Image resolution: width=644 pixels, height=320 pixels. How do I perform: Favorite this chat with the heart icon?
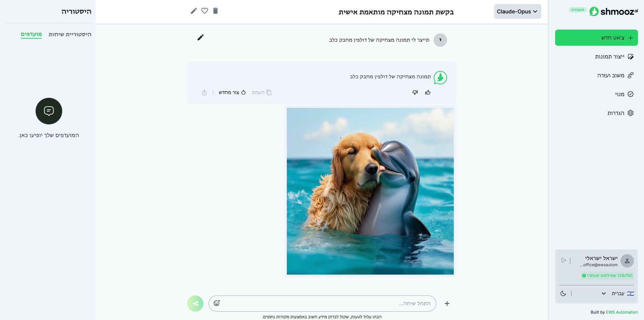[x=205, y=11]
